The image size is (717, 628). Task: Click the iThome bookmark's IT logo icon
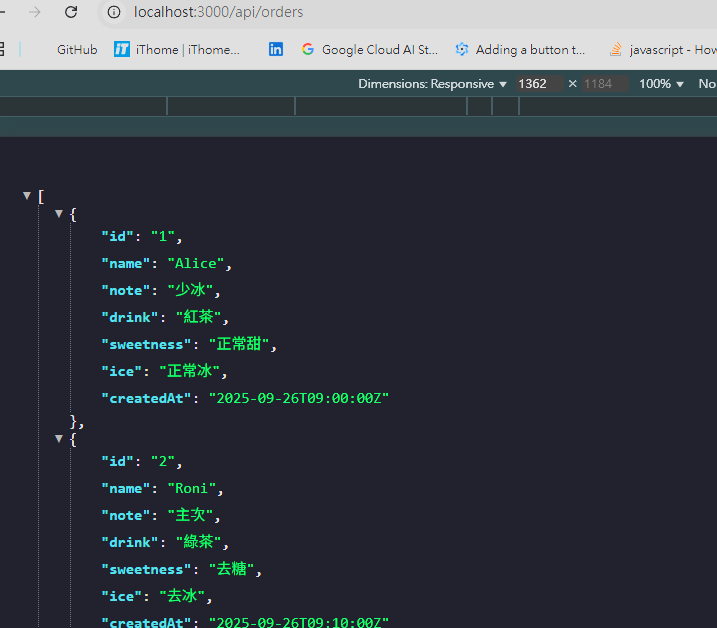click(122, 49)
